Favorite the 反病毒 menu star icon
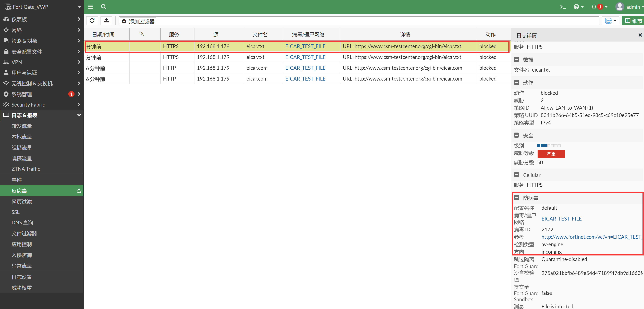 tap(79, 191)
